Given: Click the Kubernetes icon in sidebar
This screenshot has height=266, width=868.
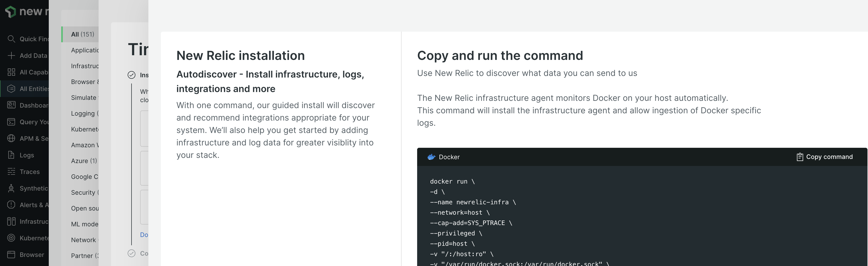Looking at the screenshot, I should [11, 238].
